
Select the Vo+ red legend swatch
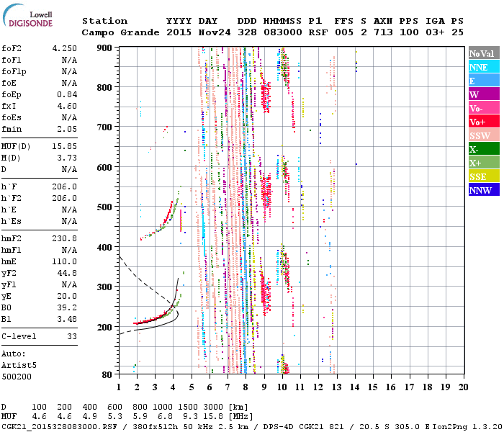click(x=484, y=122)
